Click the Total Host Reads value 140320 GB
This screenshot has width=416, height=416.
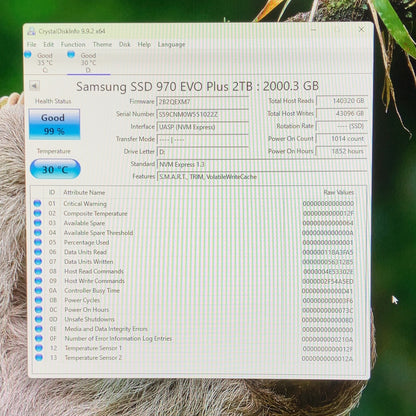(x=342, y=101)
